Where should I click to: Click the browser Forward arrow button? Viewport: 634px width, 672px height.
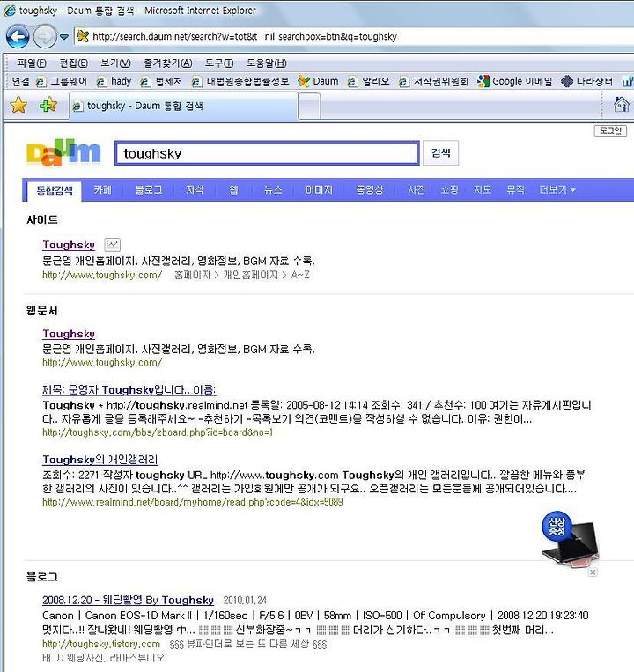[45, 37]
